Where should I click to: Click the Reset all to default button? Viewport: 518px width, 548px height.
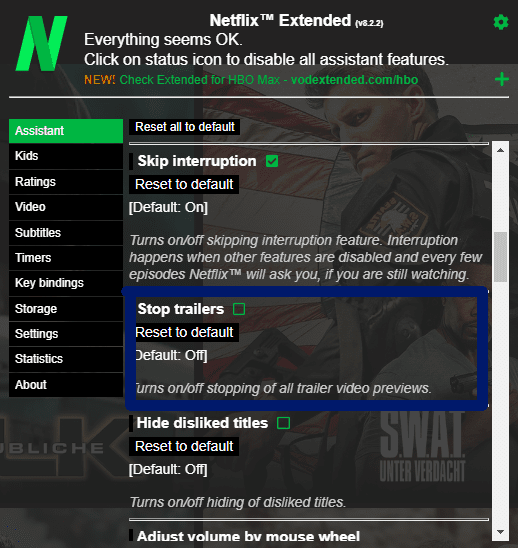click(185, 127)
